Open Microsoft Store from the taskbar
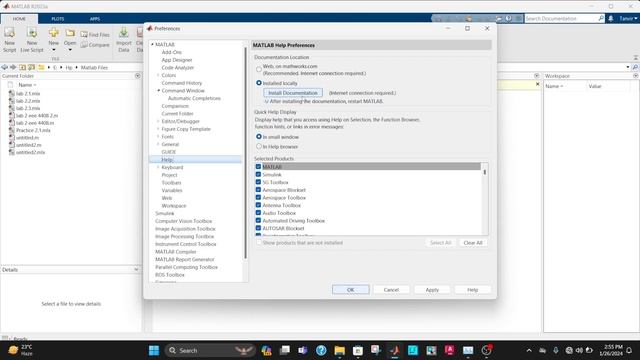640x360 pixels. click(x=358, y=350)
